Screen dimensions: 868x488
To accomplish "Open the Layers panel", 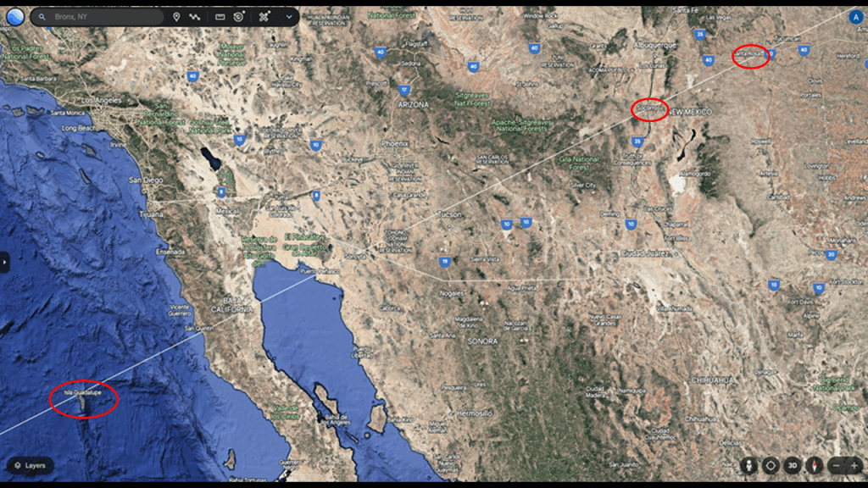I will (x=31, y=465).
